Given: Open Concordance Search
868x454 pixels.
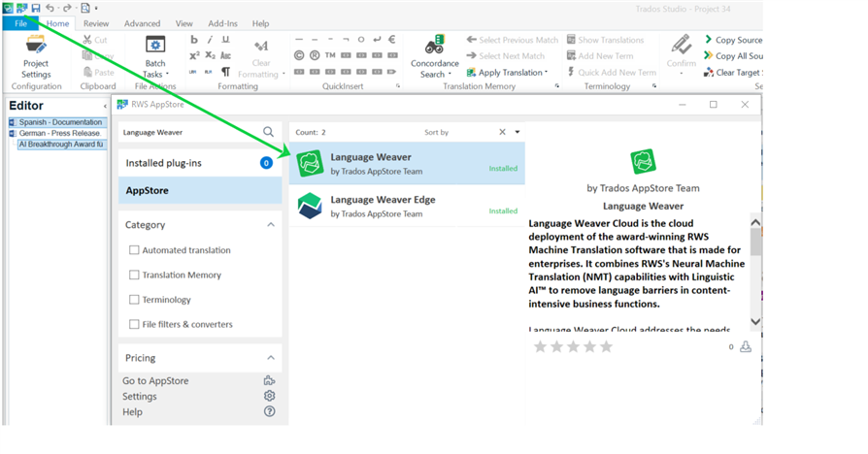Looking at the screenshot, I should [435, 57].
